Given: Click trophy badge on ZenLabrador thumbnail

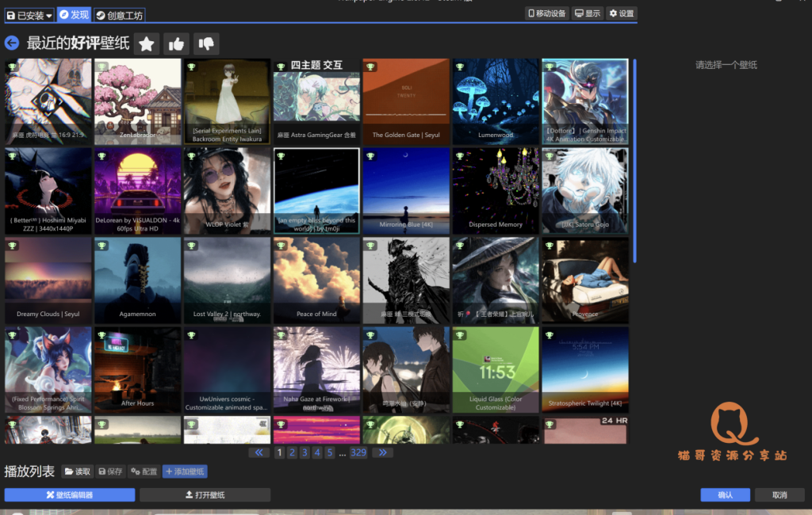Looking at the screenshot, I should coord(102,67).
